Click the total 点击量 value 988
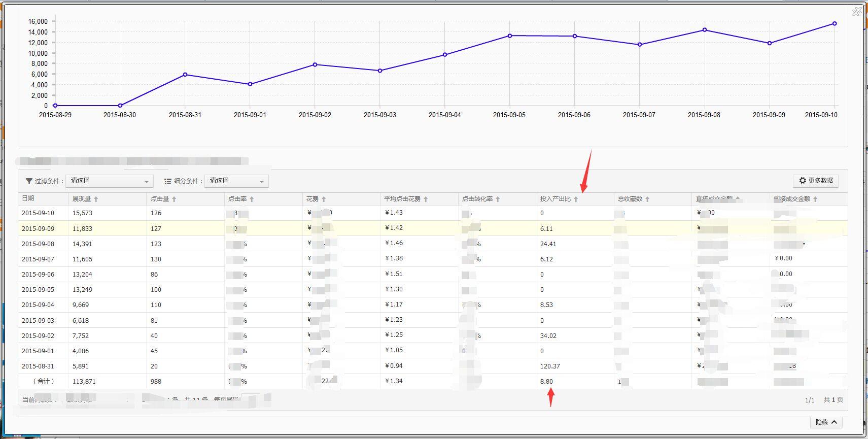868x439 pixels. point(156,382)
